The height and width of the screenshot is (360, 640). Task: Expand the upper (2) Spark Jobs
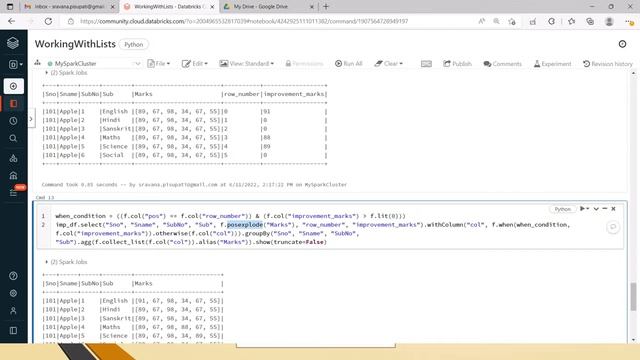66,73
